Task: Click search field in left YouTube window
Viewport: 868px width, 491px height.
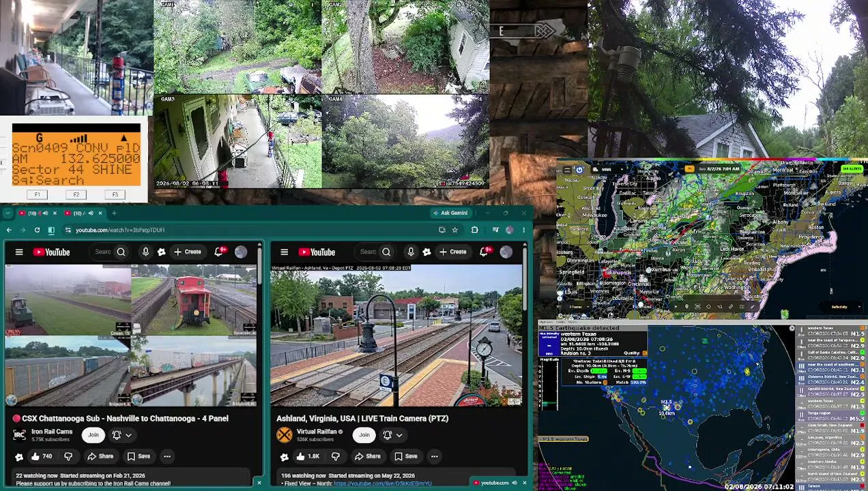Action: [102, 252]
